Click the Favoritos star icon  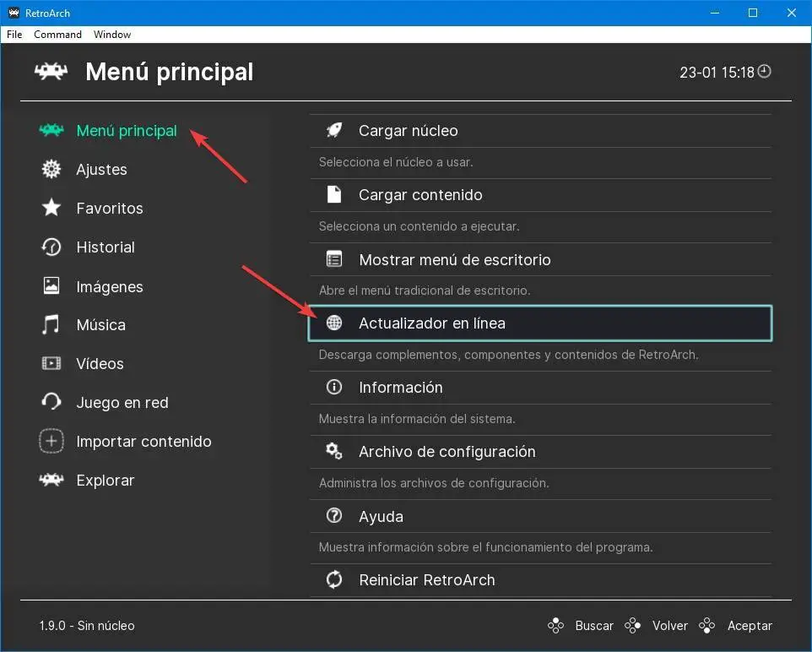pos(51,208)
